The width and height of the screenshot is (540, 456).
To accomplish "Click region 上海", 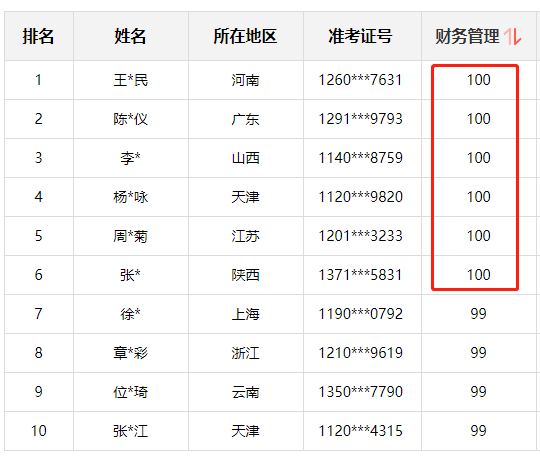I will tap(246, 314).
